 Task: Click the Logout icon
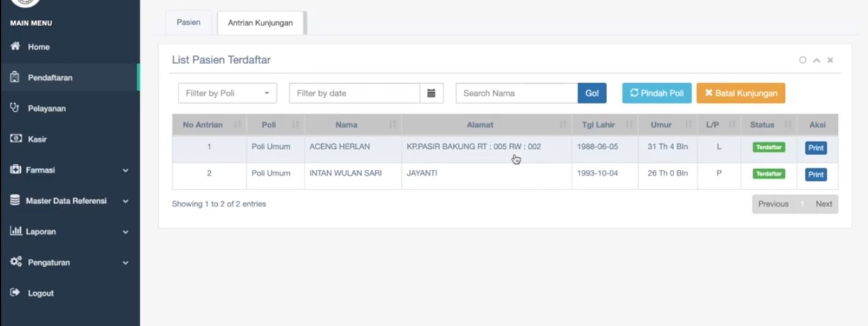(x=15, y=293)
